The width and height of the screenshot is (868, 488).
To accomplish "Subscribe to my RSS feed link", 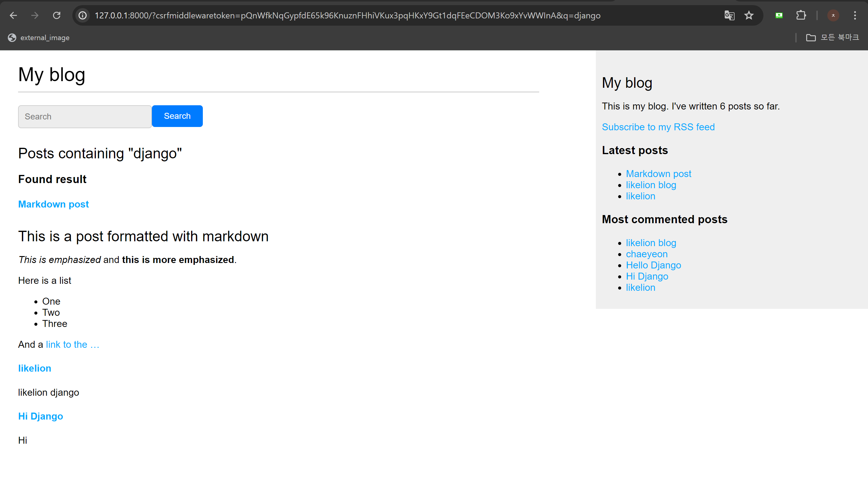I will 658,127.
